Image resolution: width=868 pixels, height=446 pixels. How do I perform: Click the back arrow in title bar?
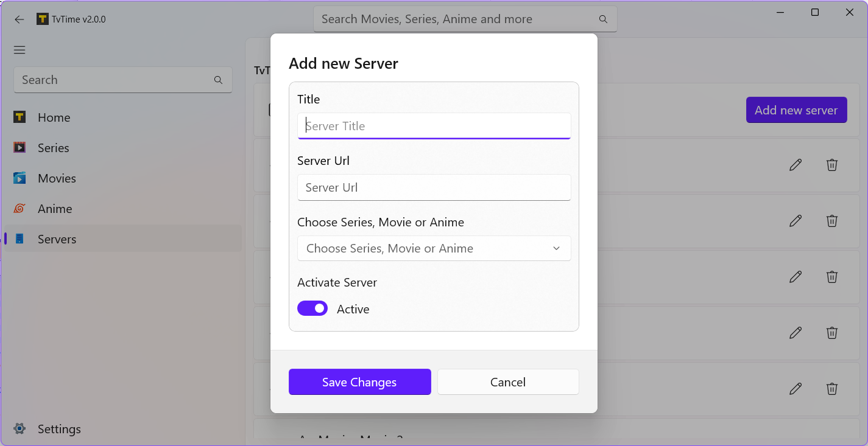click(19, 19)
